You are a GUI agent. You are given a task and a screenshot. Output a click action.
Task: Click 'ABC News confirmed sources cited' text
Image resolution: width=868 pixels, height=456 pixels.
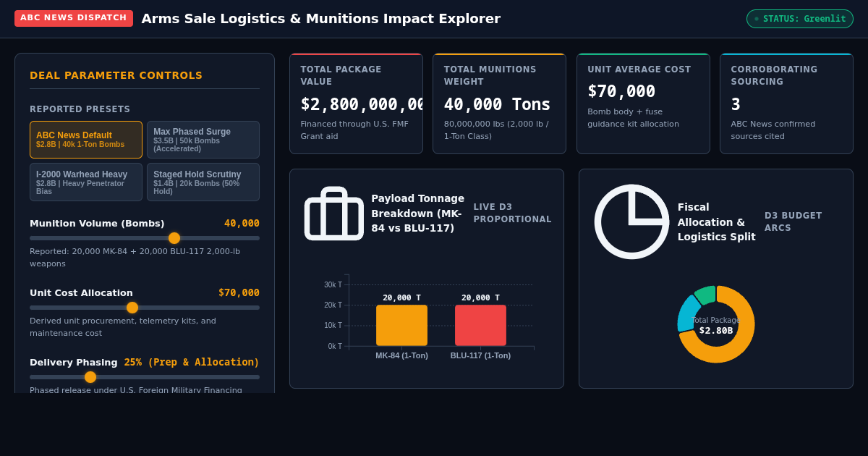click(x=773, y=130)
